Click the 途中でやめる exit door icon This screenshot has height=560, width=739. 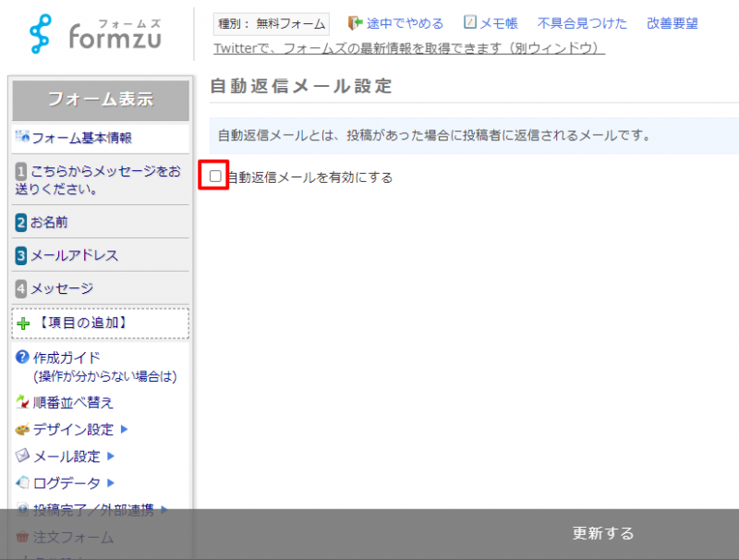(355, 23)
